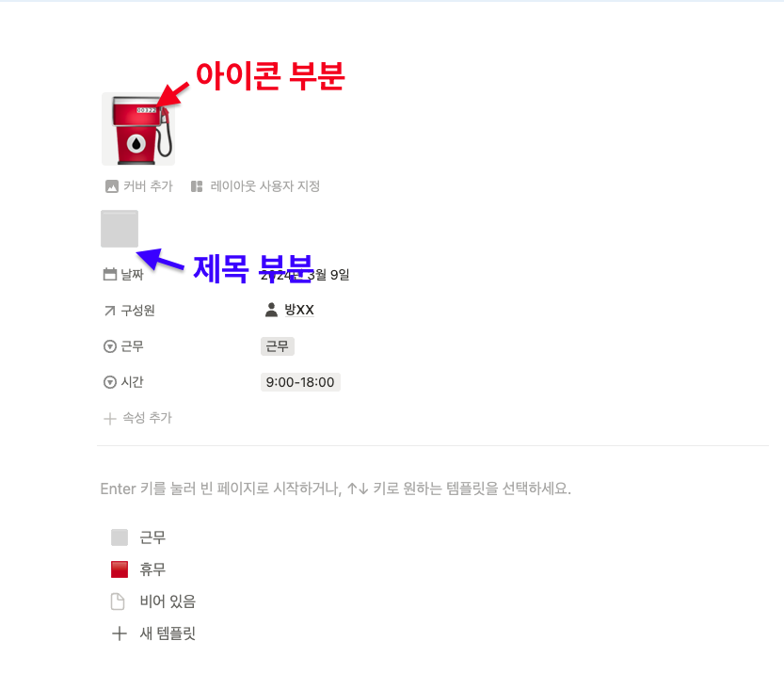
Task: Click the arrow icon beside 구성원
Action: pyautogui.click(x=109, y=311)
